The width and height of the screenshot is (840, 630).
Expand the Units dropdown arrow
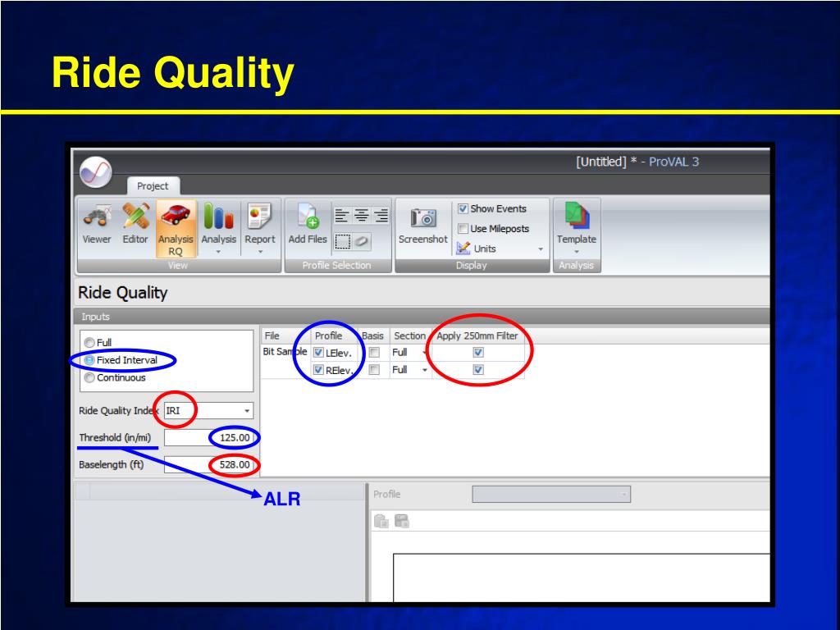541,249
